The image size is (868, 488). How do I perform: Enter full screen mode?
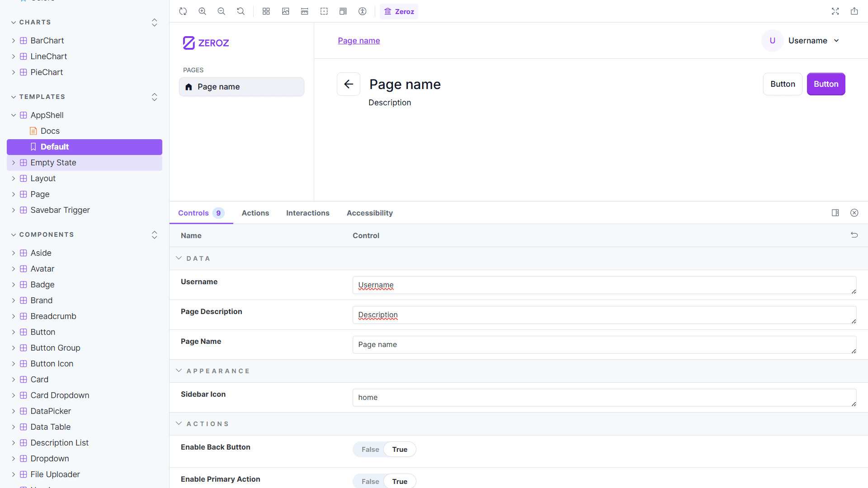tap(835, 11)
